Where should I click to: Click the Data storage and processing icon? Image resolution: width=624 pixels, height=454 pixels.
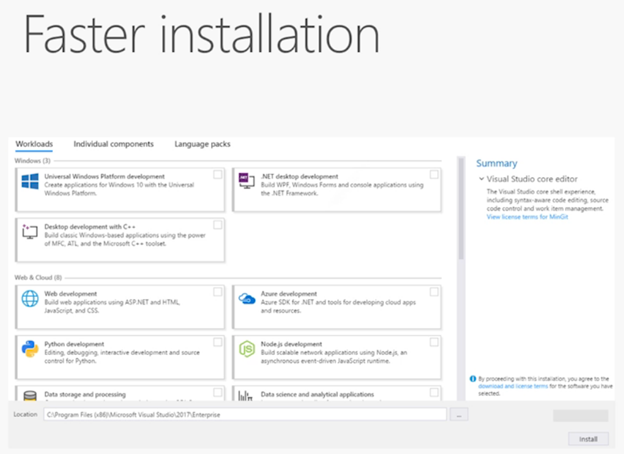coord(30,395)
